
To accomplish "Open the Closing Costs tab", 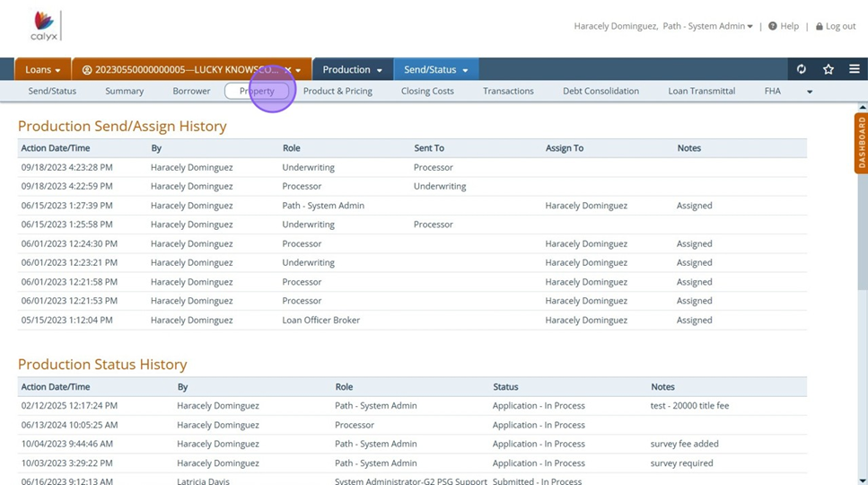I will tap(427, 91).
